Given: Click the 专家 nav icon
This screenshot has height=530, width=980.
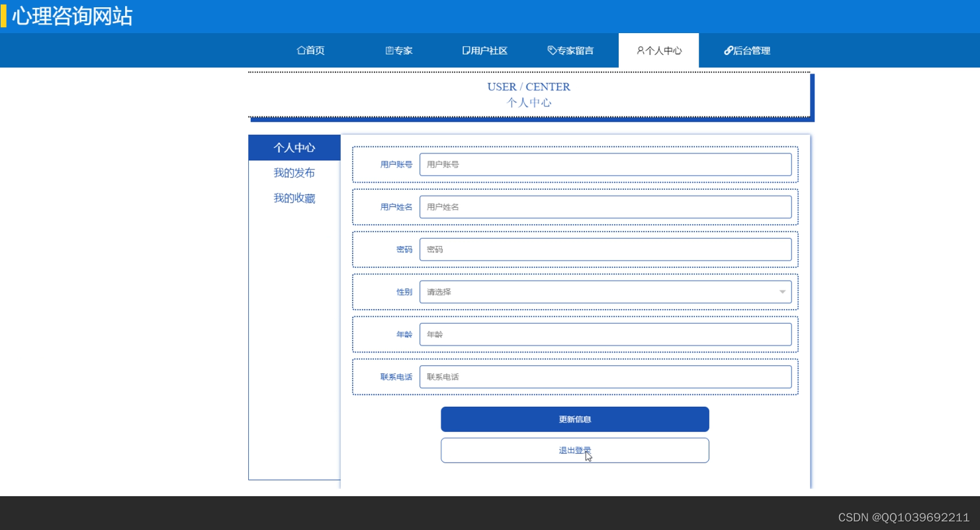Looking at the screenshot, I should pyautogui.click(x=390, y=50).
